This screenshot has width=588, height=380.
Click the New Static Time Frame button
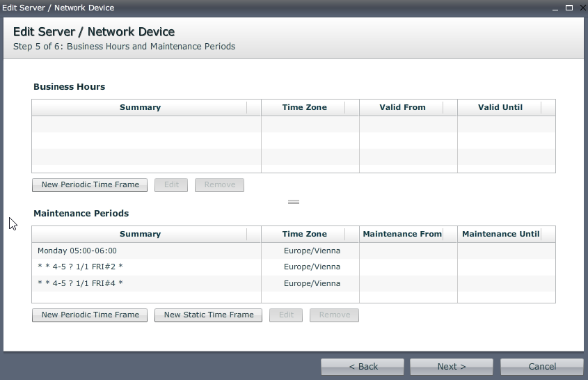(209, 315)
